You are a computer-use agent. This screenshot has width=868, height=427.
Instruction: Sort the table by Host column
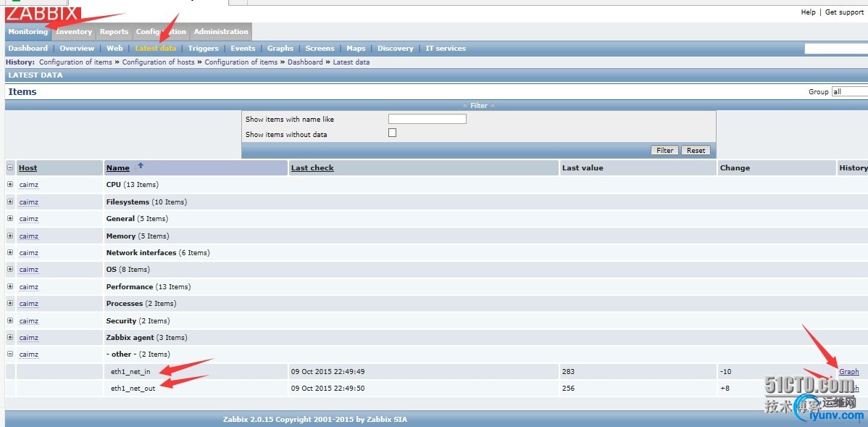[28, 167]
